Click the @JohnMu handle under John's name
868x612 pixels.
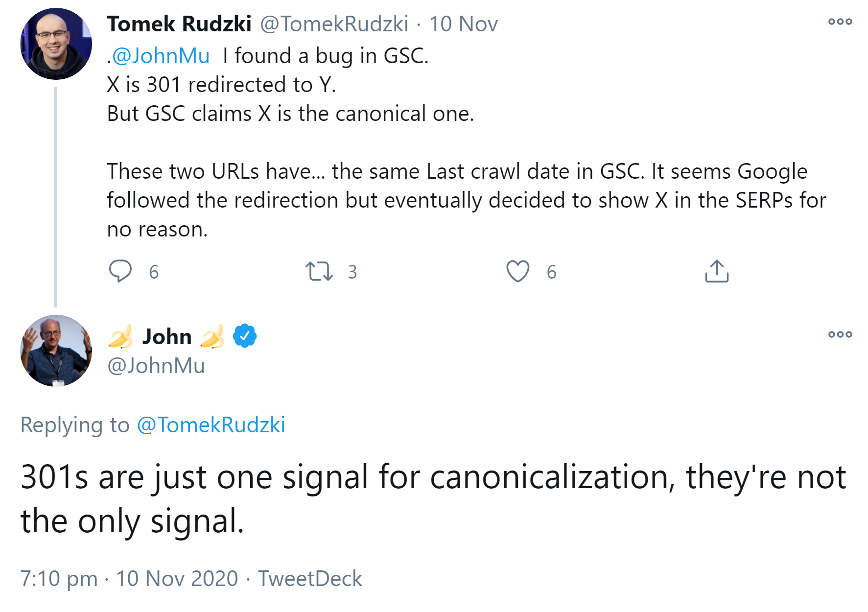(x=156, y=366)
